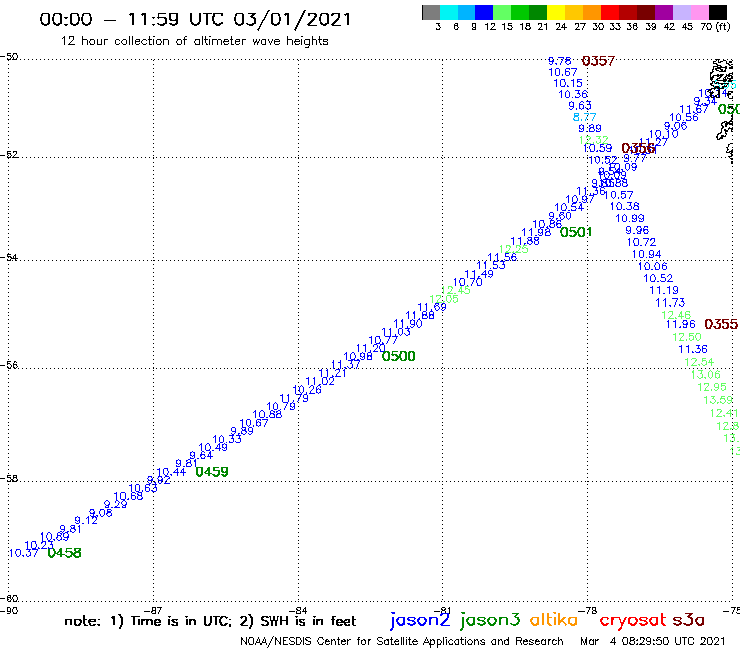Click the pink 70 ft legend swatch
Image resolution: width=740 pixels, height=650 pixels.
(x=700, y=12)
